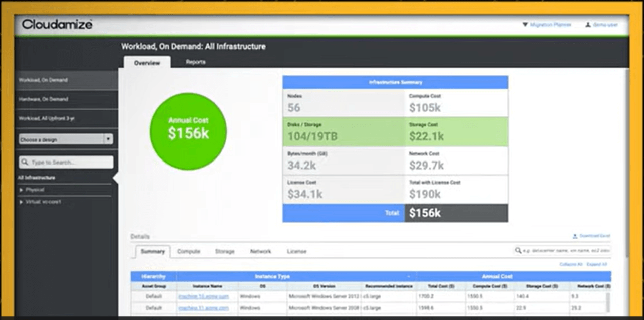Screen dimensions: 644x320
Task: Expand the Virtual: vc-core1 tree node
Action: pyautogui.click(x=22, y=202)
